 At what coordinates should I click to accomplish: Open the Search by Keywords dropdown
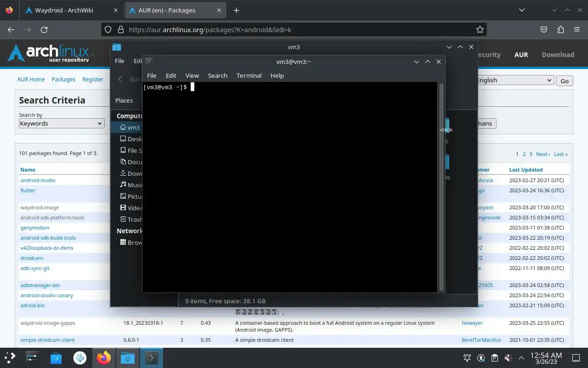61,123
